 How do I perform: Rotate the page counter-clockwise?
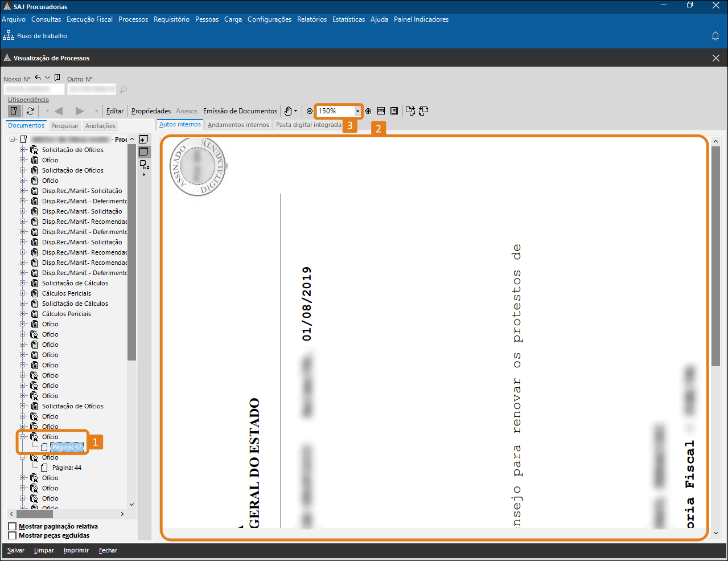tap(423, 111)
